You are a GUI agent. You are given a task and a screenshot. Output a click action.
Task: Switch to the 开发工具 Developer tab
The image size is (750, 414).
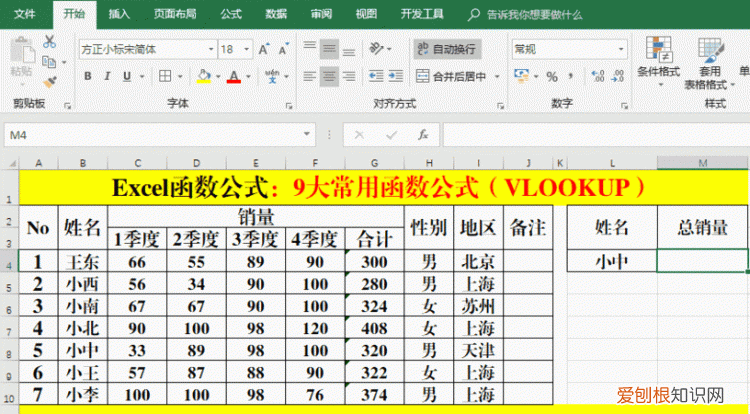click(x=422, y=14)
